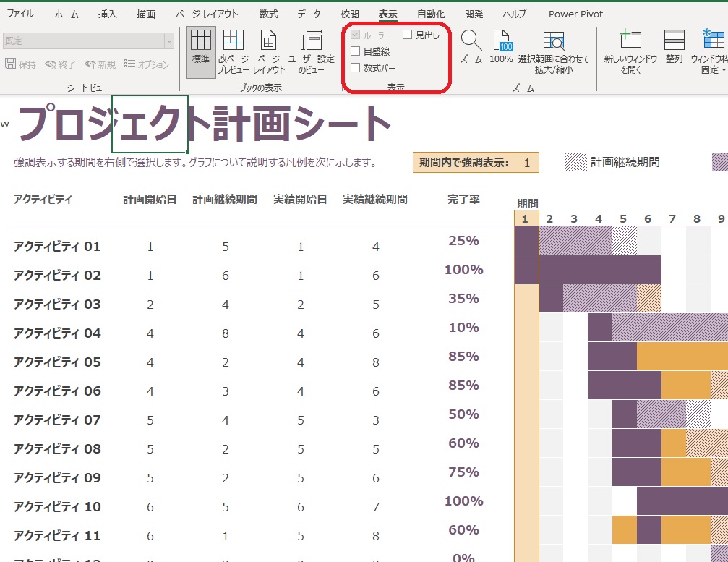
Task: Open the sheet view 既定 combo box
Action: (88, 41)
